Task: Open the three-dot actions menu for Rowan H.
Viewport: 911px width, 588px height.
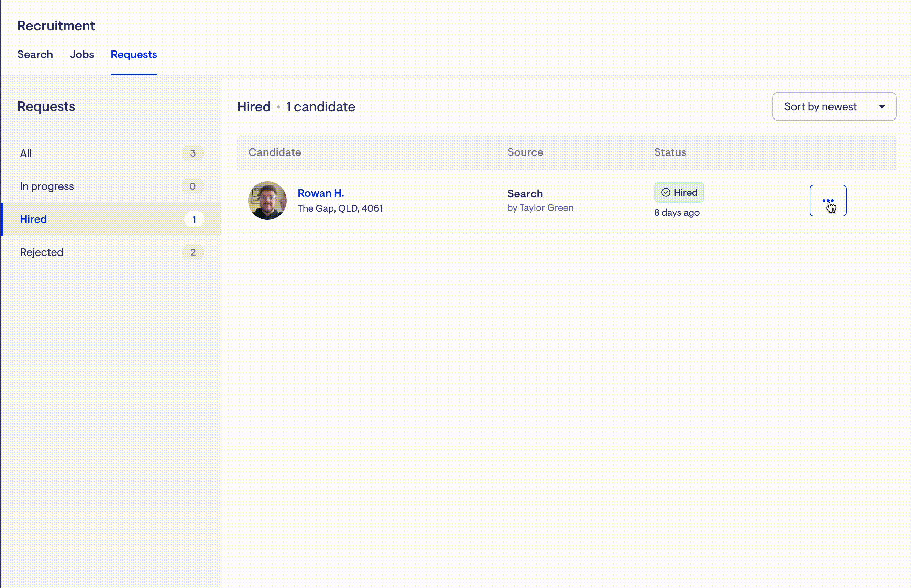Action: (x=828, y=201)
